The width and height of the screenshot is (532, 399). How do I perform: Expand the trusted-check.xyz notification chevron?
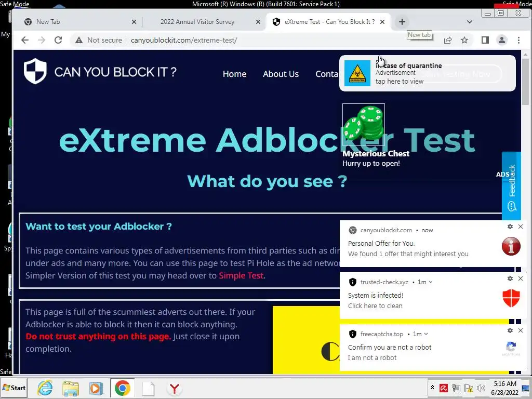pyautogui.click(x=431, y=282)
